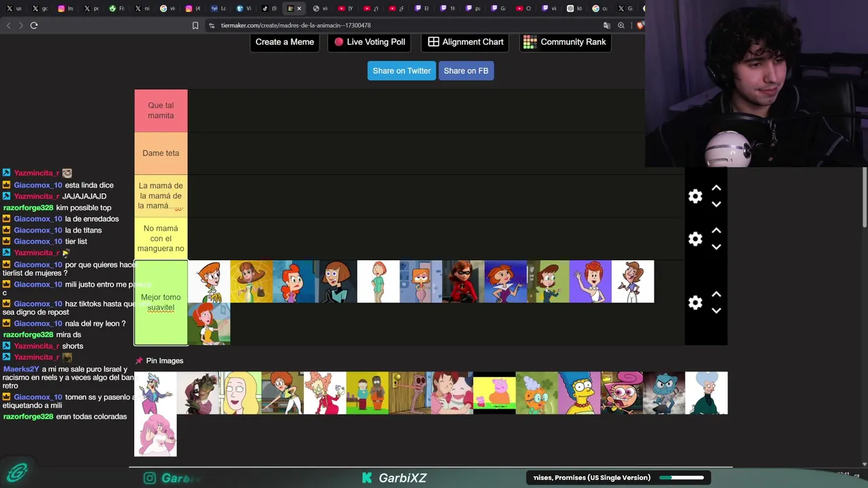Edit the 'Mejor tomo suavitel' tier label
Screen dimensions: 868x488
(161, 302)
